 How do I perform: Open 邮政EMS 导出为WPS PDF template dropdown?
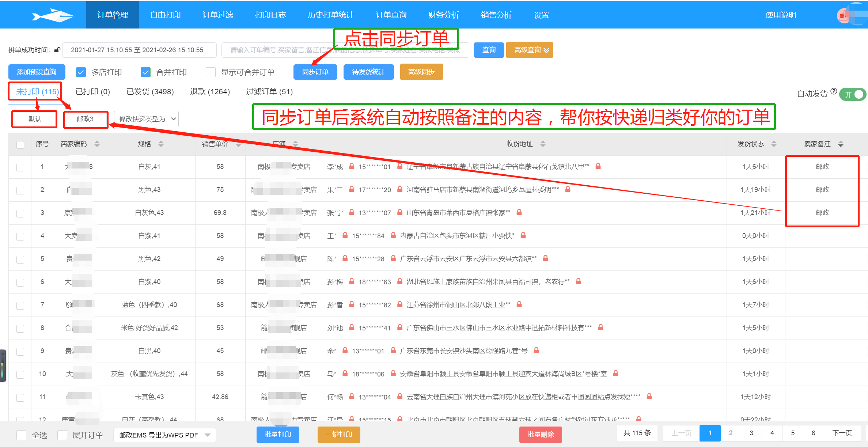point(164,435)
